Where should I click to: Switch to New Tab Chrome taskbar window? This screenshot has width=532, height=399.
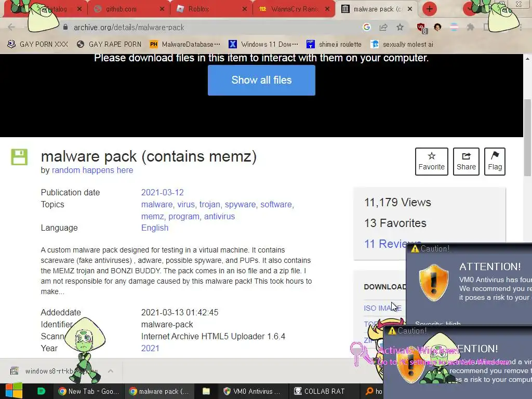coord(88,391)
